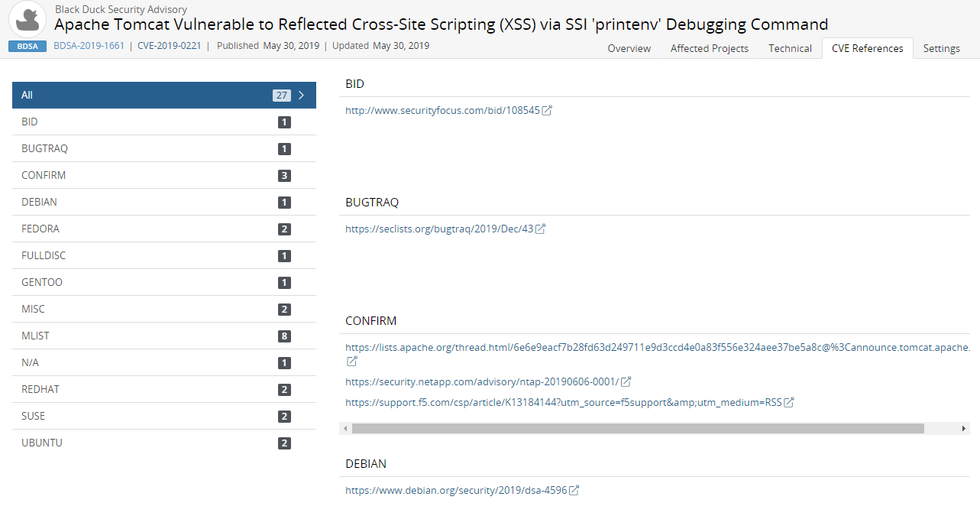Open the Affected Projects tab
980x516 pixels.
click(x=709, y=47)
